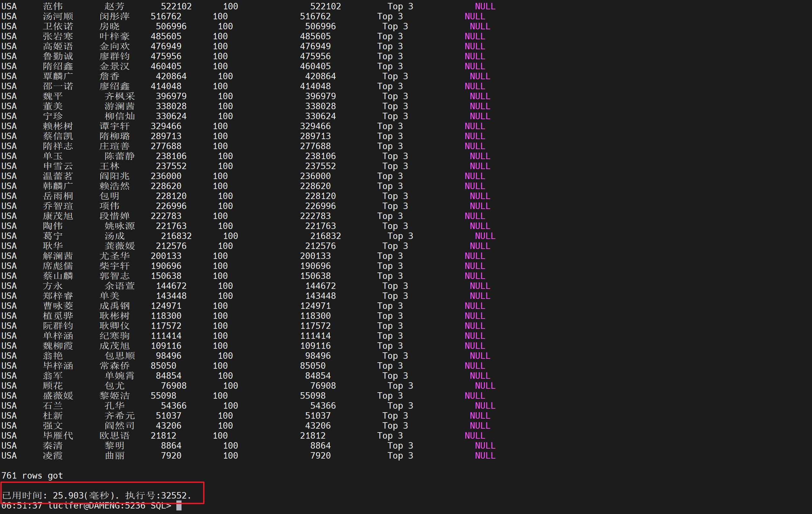Click the name 阎然司
Image resolution: width=812 pixels, height=514 pixels.
point(119,425)
